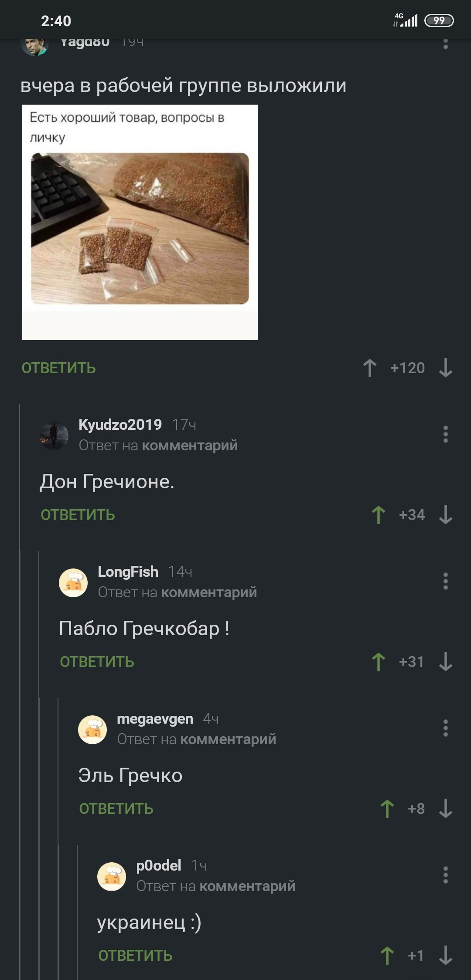Open the buckwheat bags image attachment
Screen dimensions: 471x980
tap(140, 222)
